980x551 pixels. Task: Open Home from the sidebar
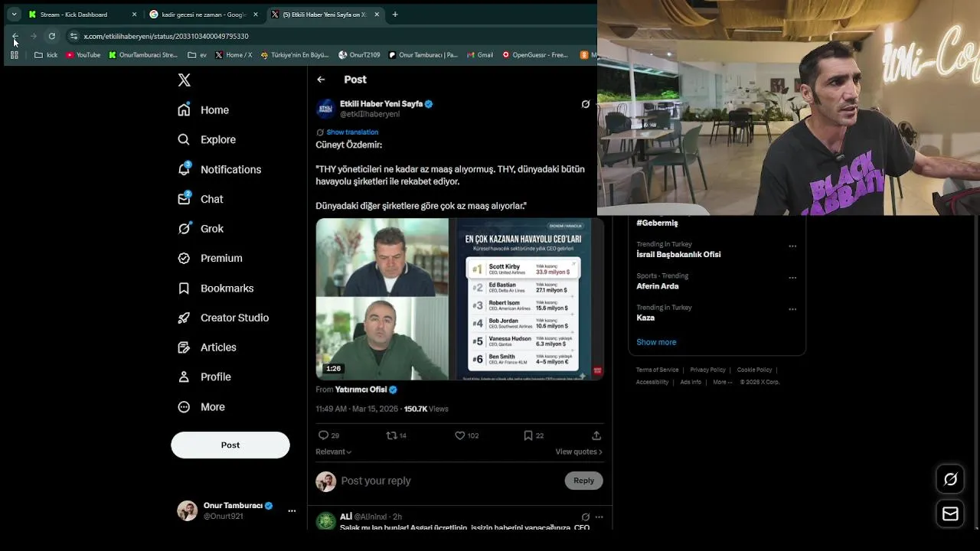[x=204, y=110]
